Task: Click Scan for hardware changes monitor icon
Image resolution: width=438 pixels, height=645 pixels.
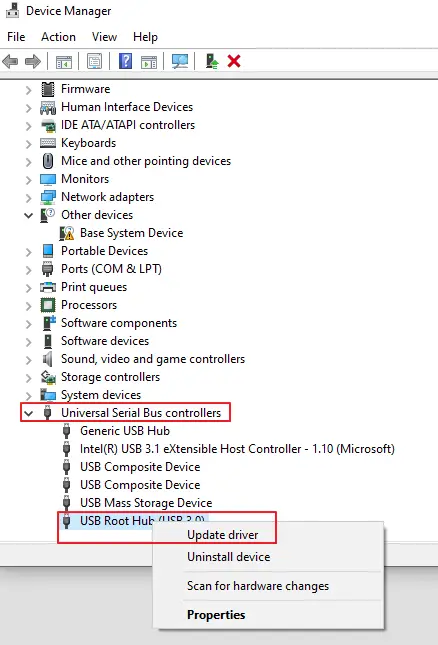Action: click(180, 61)
